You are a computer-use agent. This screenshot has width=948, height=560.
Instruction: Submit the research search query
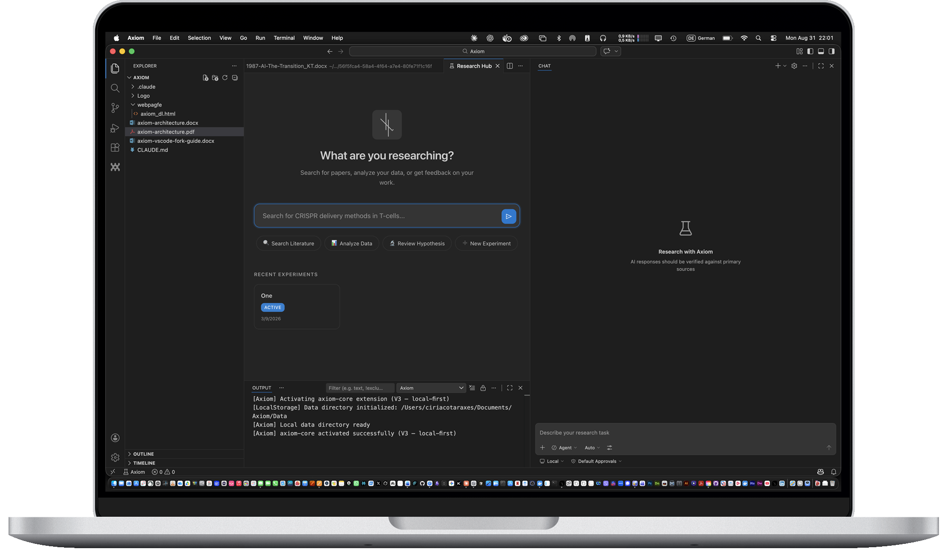click(508, 216)
